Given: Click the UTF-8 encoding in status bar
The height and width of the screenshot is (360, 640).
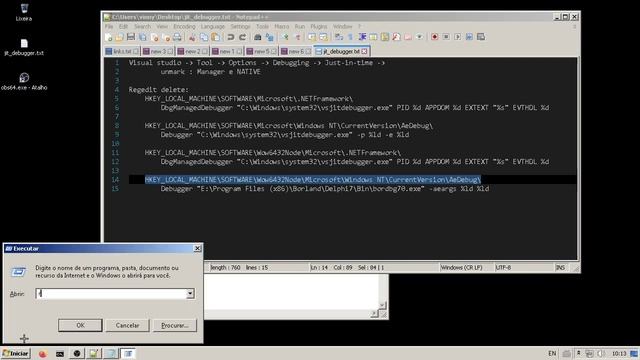Looking at the screenshot, I should pos(503,268).
